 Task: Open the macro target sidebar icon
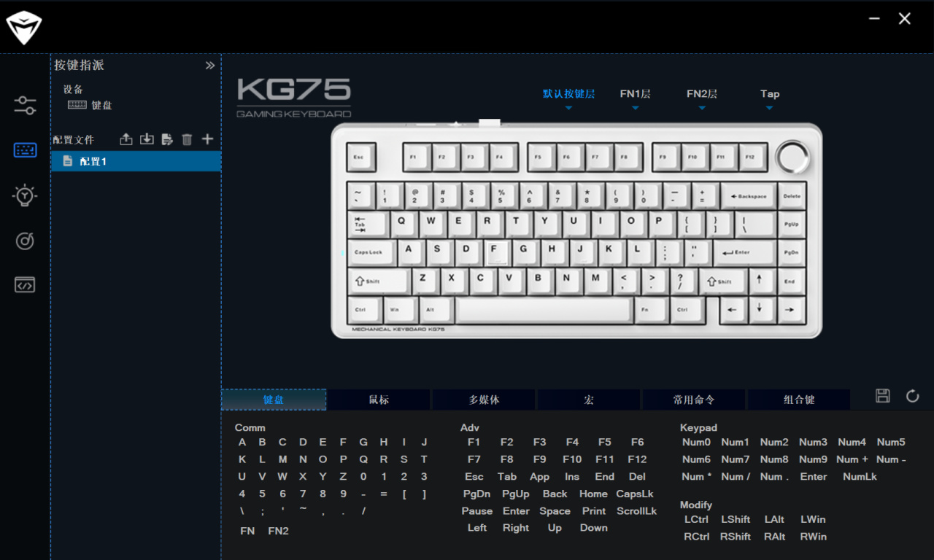[25, 241]
